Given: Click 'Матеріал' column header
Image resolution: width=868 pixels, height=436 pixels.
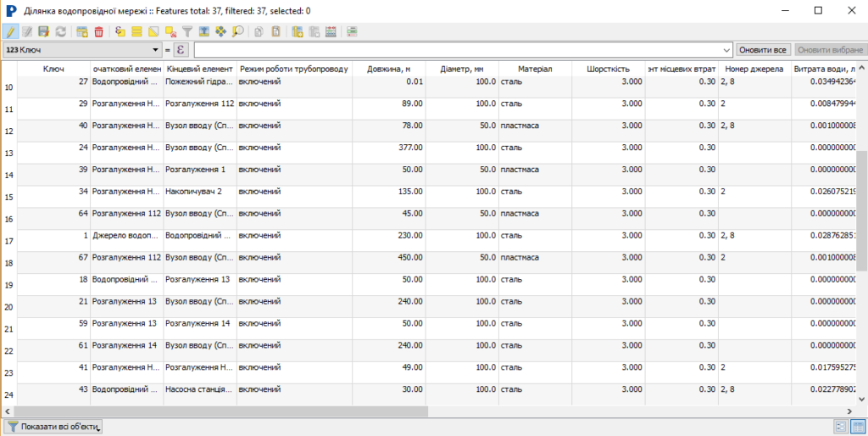Looking at the screenshot, I should (x=536, y=70).
